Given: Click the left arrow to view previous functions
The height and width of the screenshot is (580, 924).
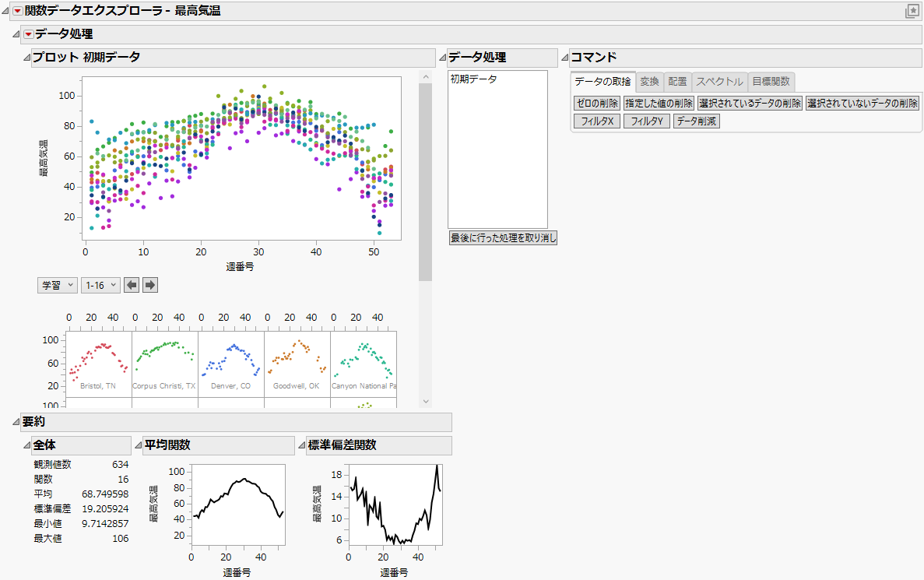Looking at the screenshot, I should 131,284.
